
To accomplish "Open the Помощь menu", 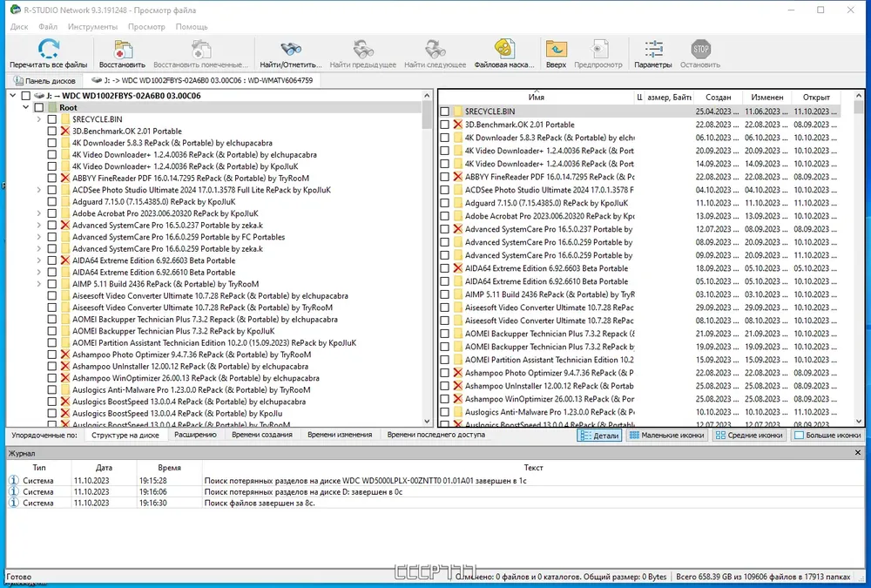I will click(192, 26).
